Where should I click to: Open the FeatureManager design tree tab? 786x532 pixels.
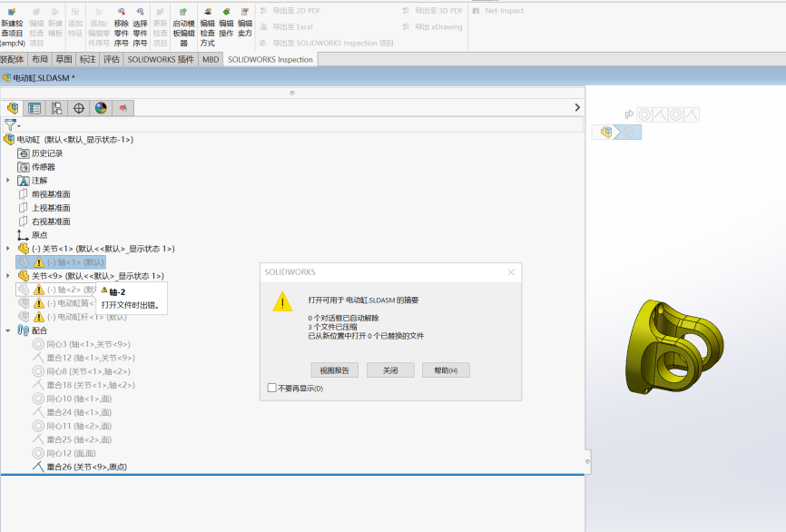click(x=13, y=108)
